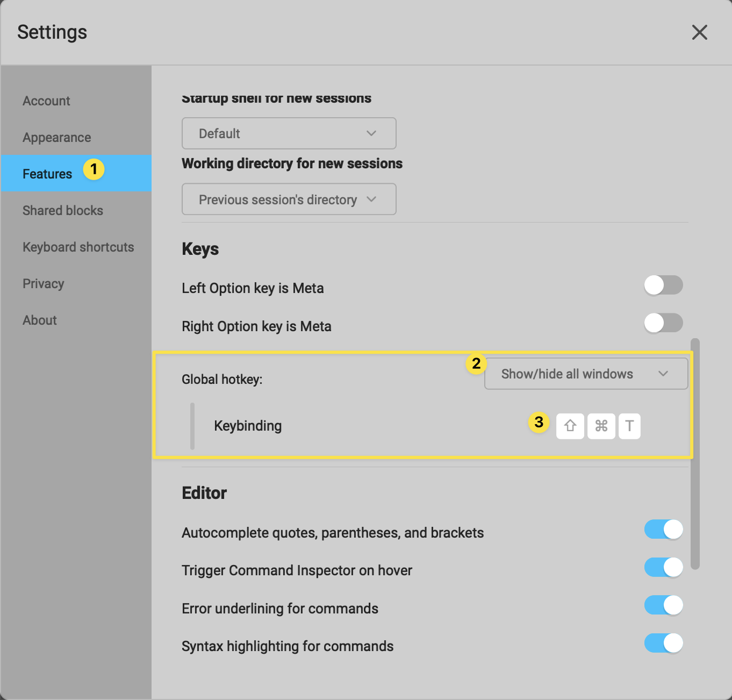Select the Shared blocks section
Image resolution: width=732 pixels, height=700 pixels.
click(x=63, y=210)
